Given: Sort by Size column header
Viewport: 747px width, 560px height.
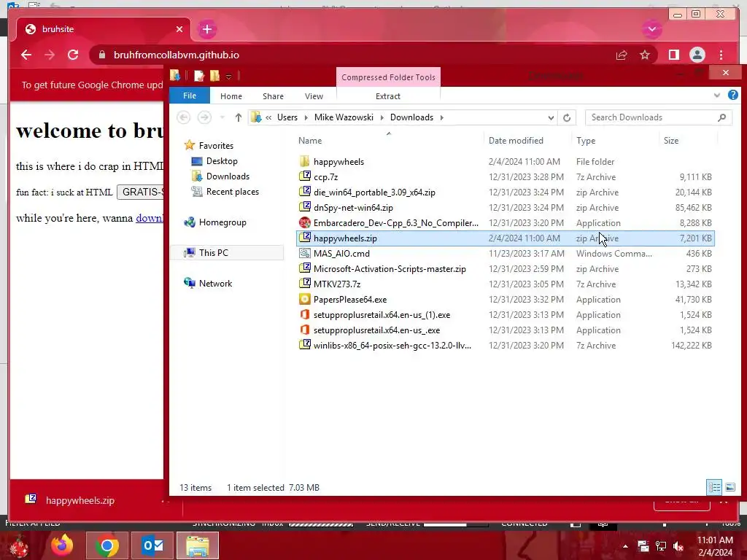Looking at the screenshot, I should coord(671,141).
